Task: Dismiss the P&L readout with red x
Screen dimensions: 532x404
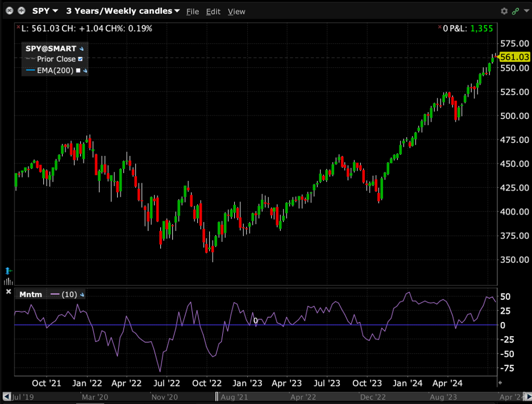Action: point(439,28)
